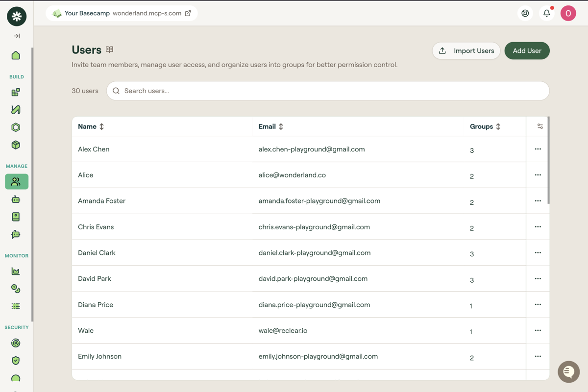The image size is (588, 392).
Task: Focus the Search users field
Action: (328, 91)
